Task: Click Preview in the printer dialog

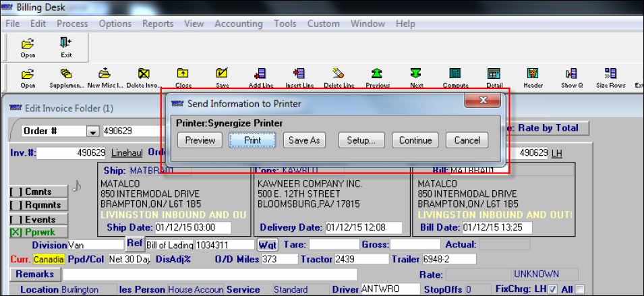Action: point(200,140)
